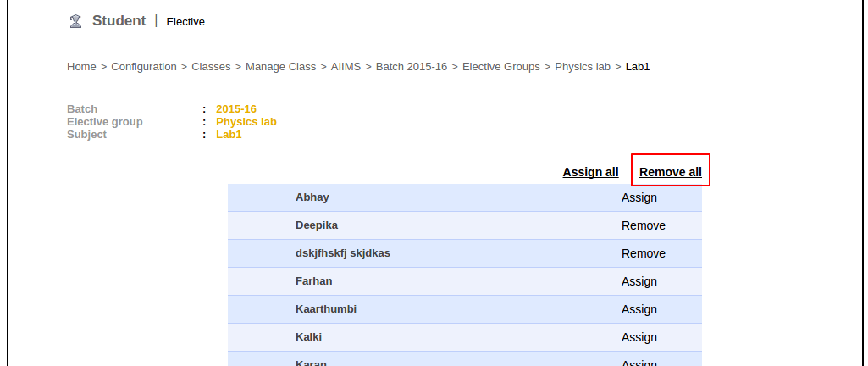
Task: Click the Remove all link
Action: click(671, 172)
